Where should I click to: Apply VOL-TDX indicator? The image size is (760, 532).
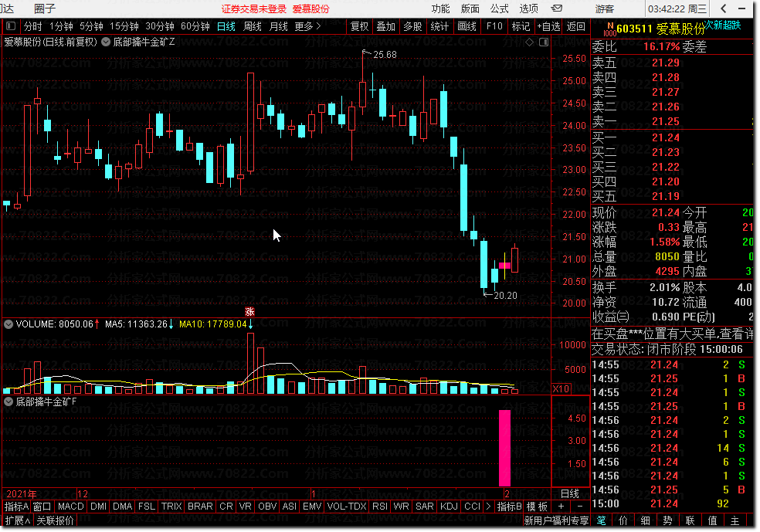coord(347,507)
